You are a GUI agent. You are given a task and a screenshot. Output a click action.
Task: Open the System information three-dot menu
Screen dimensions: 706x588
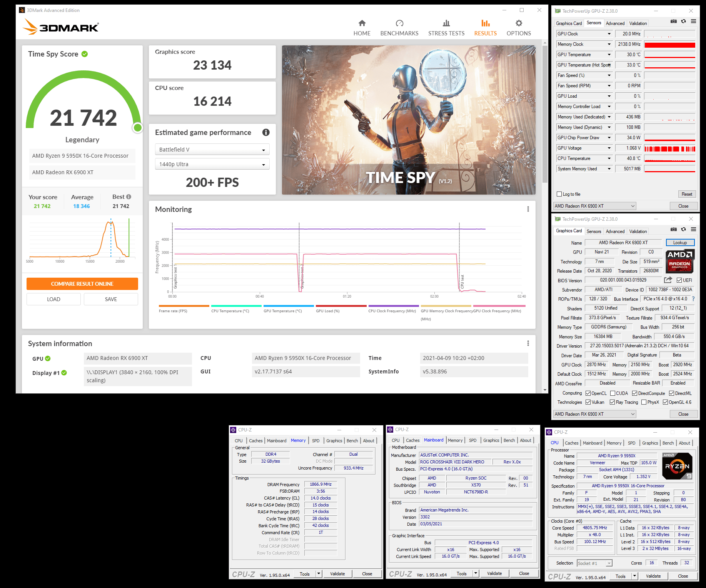(x=528, y=343)
